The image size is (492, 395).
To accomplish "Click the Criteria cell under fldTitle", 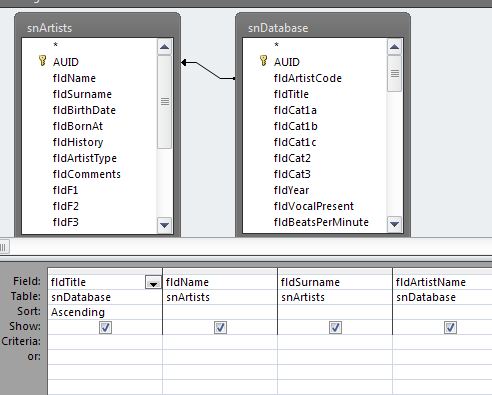I will point(105,342).
